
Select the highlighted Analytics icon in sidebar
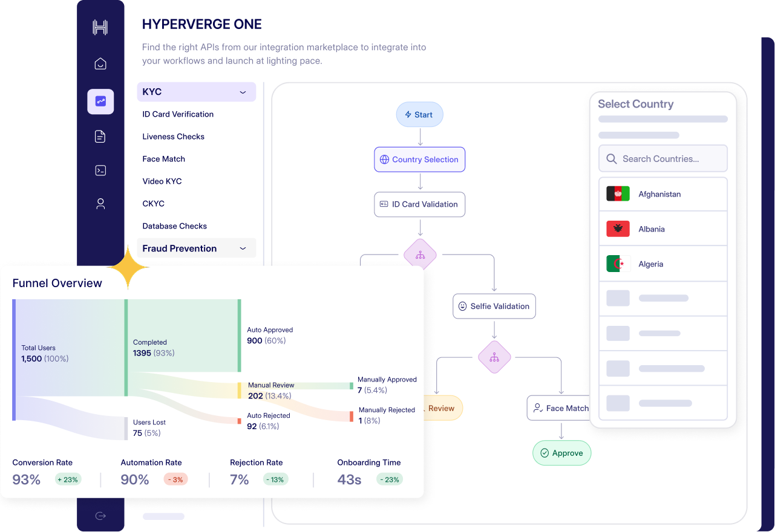coord(100,102)
